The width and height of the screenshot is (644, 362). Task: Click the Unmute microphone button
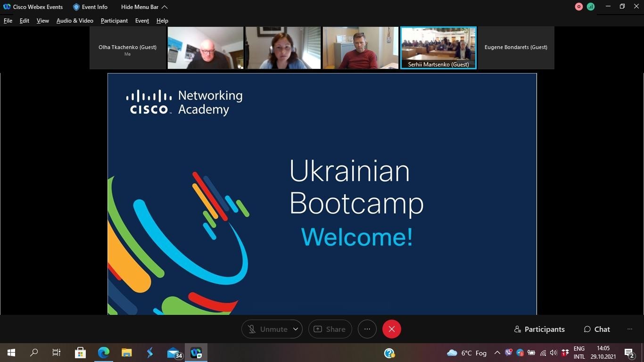pos(267,329)
